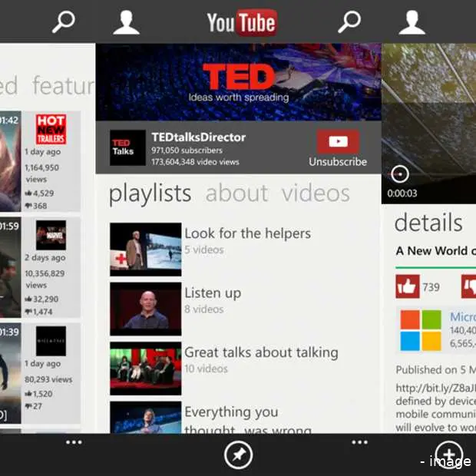Click the video seek handle at 0:00:03
This screenshot has height=476, width=476.
coord(400,174)
